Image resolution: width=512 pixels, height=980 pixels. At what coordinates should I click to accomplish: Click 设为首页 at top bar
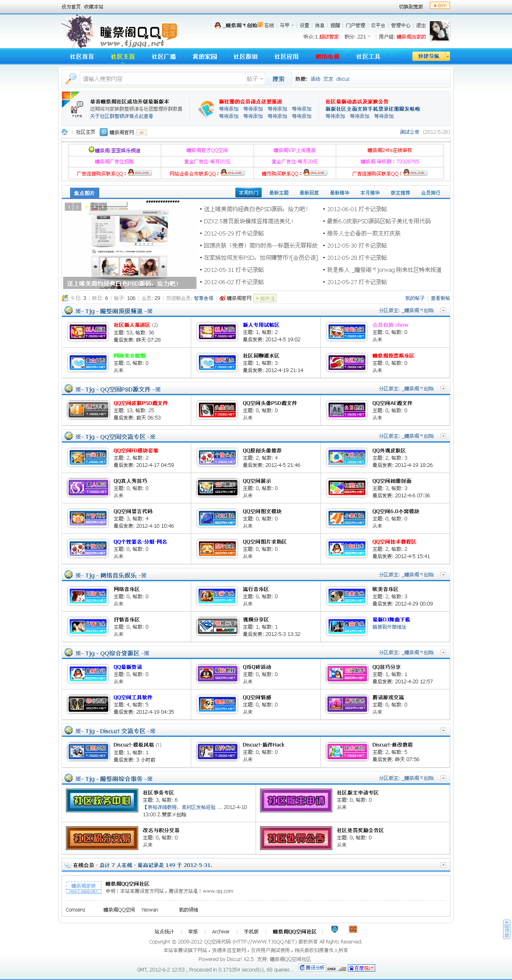(x=71, y=6)
